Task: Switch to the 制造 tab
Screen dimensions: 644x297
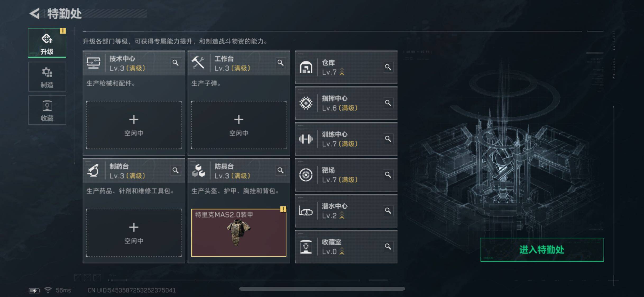Action: coord(47,77)
